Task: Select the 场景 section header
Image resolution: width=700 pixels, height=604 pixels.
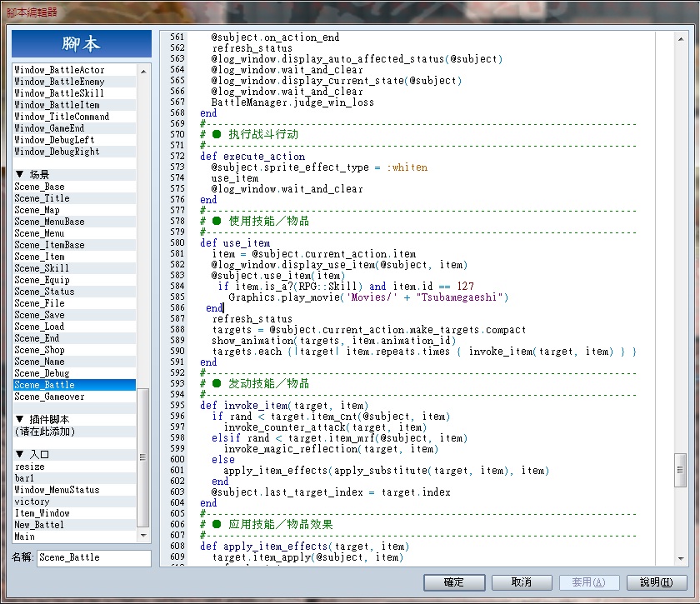Action: (x=74, y=175)
